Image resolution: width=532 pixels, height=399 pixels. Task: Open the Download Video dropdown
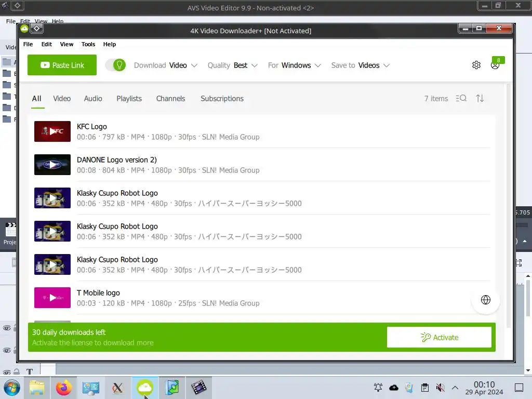point(165,65)
